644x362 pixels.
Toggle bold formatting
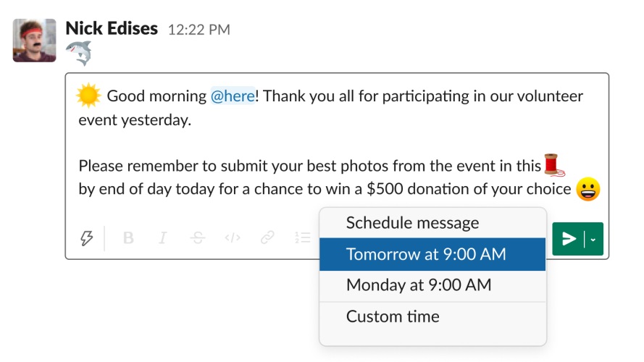coord(128,237)
